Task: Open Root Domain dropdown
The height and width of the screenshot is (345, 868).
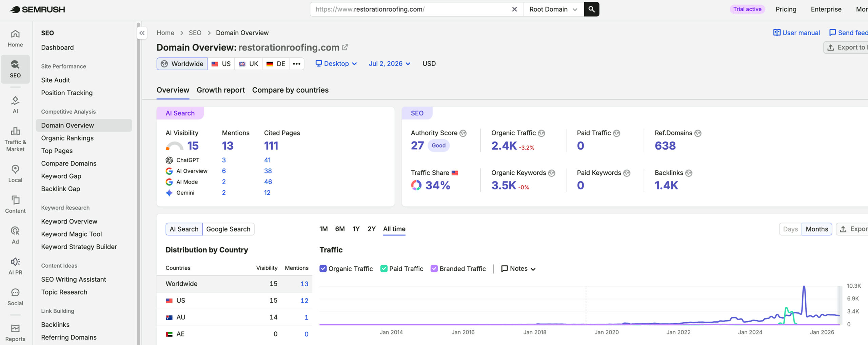Action: point(553,9)
